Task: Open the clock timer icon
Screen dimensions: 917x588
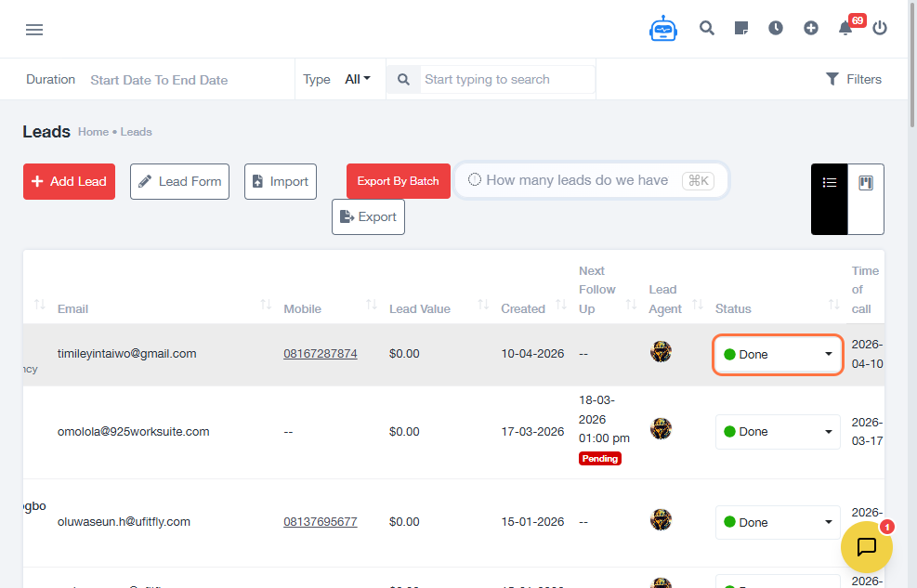Action: (x=776, y=29)
